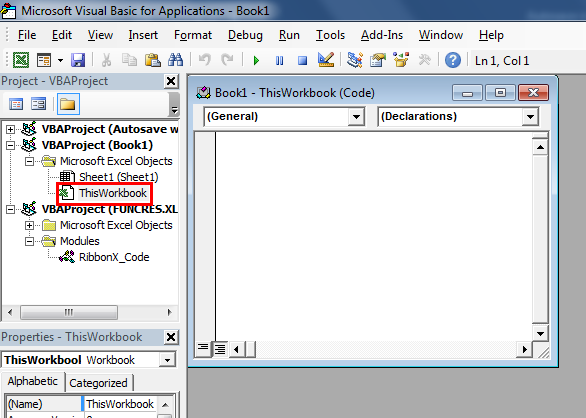Collapse the Modules folder node

(29, 242)
